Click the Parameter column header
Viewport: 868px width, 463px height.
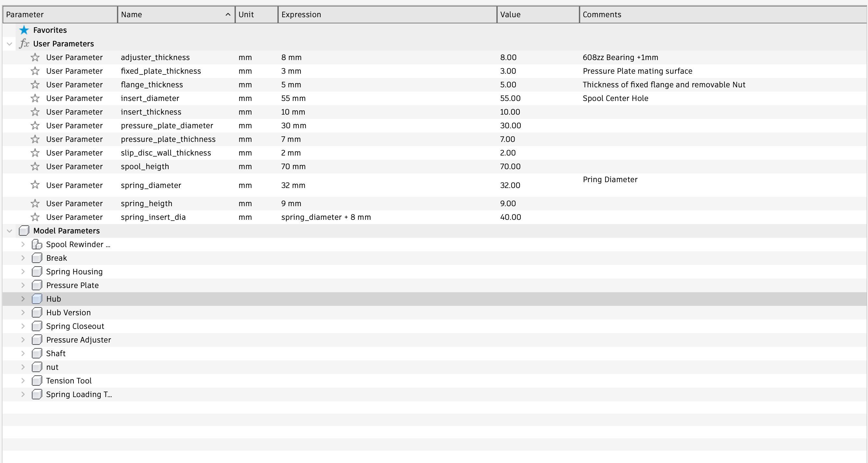60,15
